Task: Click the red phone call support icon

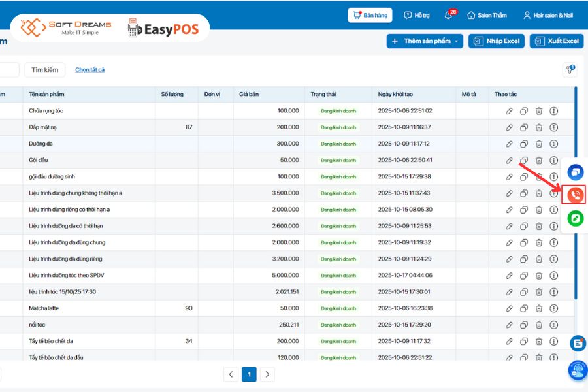Action: pos(575,195)
